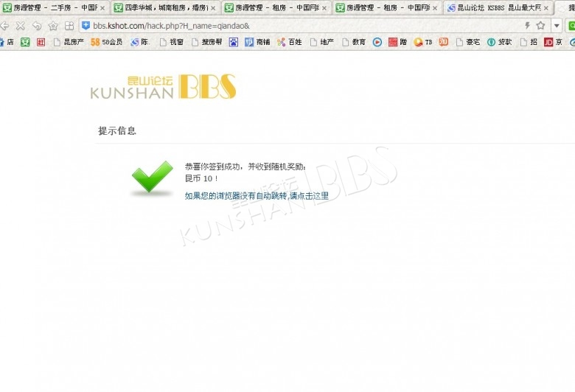
Task: Click the Kunshan BBS logo
Action: (163, 87)
